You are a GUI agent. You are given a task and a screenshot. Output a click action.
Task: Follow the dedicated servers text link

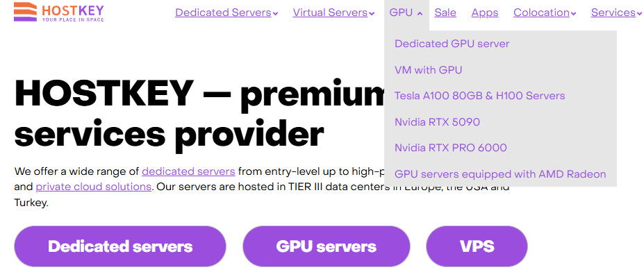coord(188,171)
